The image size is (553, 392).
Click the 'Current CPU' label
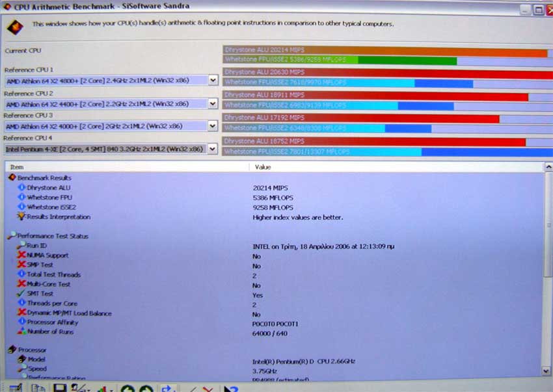click(x=23, y=51)
